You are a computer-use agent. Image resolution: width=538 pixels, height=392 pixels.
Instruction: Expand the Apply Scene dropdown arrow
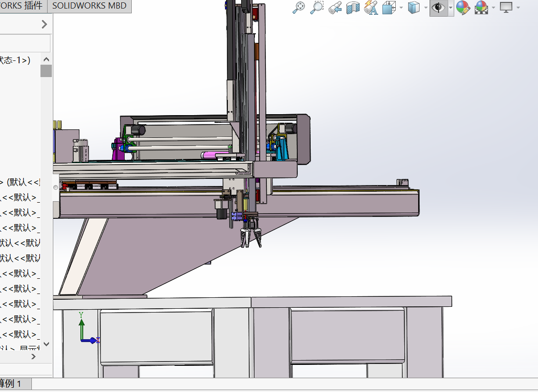(494, 8)
